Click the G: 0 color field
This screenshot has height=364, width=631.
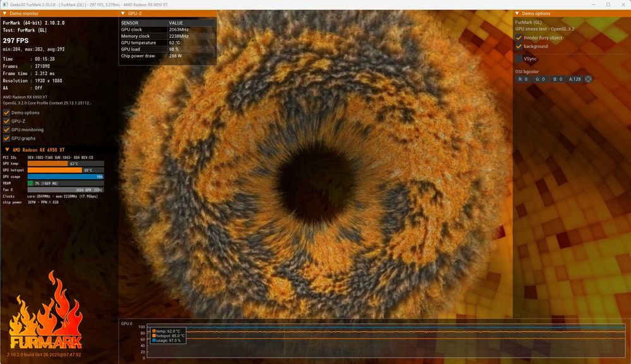540,79
